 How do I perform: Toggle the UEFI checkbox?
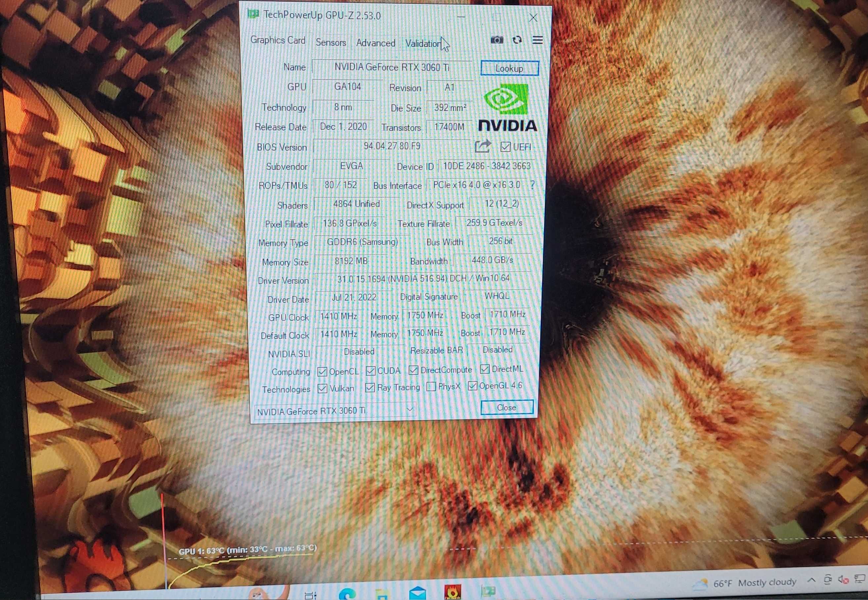505,147
